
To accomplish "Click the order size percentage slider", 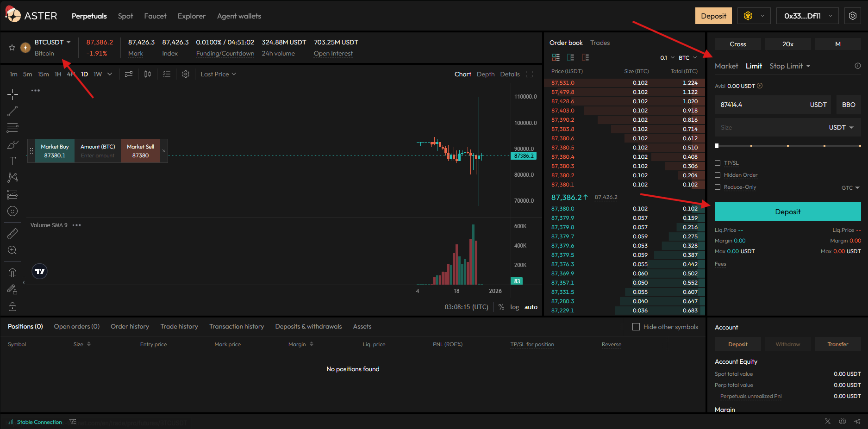I will click(787, 146).
